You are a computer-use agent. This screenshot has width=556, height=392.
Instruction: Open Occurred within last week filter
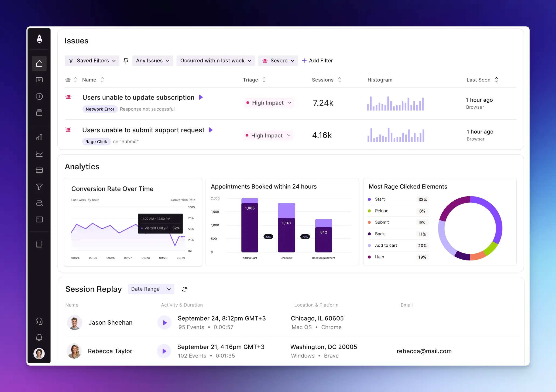click(215, 61)
